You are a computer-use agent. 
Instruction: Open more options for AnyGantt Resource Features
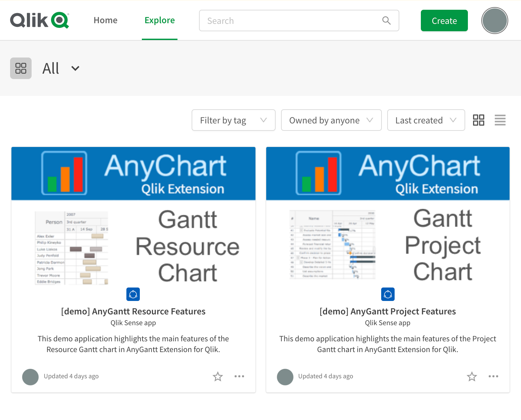pyautogui.click(x=239, y=376)
